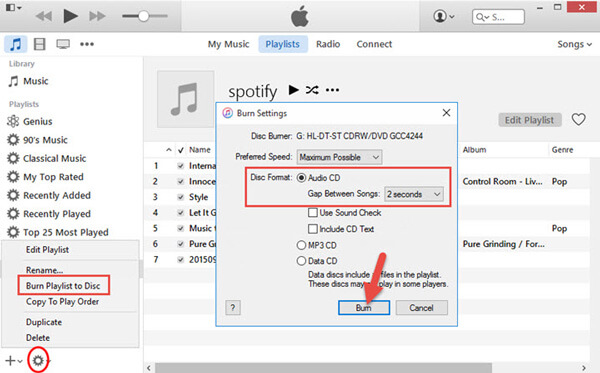Image resolution: width=600 pixels, height=373 pixels.
Task: Adjust the volume slider knob
Action: click(x=143, y=16)
